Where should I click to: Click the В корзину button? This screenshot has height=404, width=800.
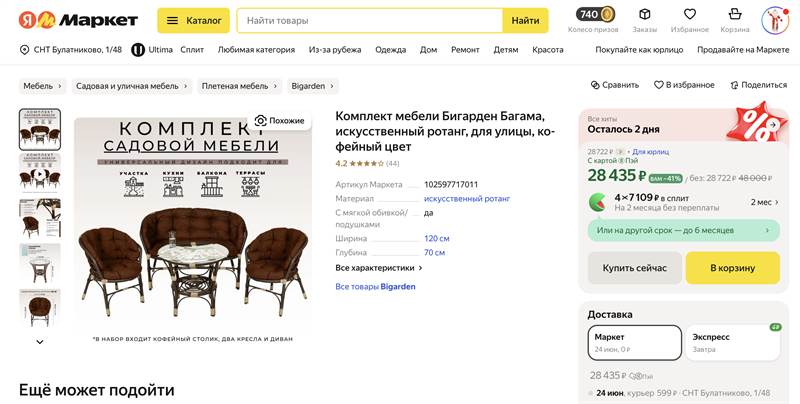[734, 268]
